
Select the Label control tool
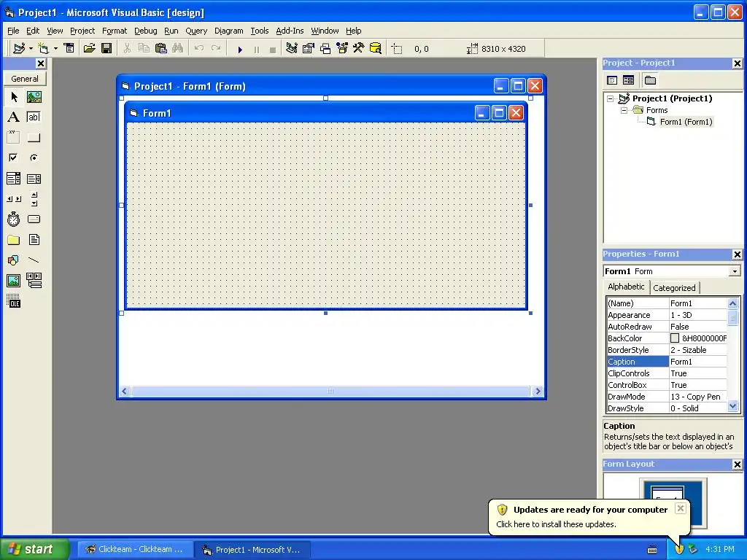(x=14, y=117)
